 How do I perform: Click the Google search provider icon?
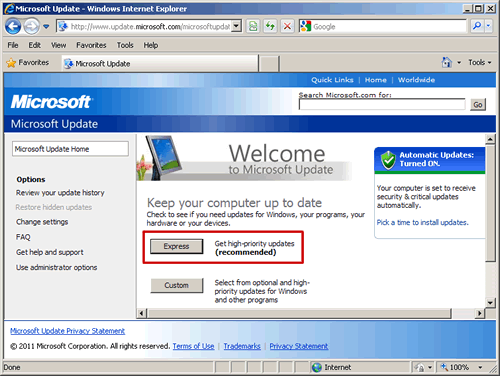pyautogui.click(x=305, y=26)
